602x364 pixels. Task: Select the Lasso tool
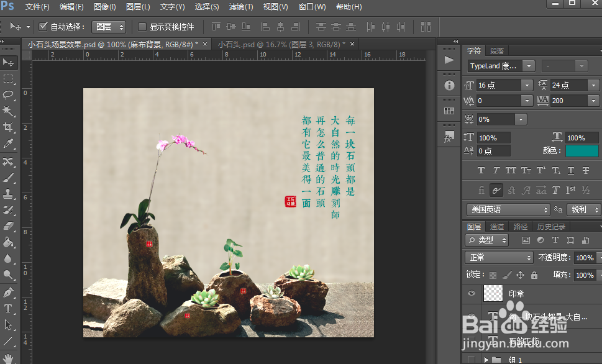click(8, 95)
